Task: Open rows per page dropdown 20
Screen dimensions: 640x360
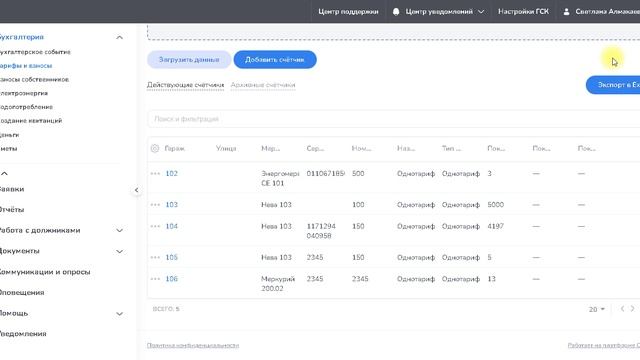Action: coord(597,309)
